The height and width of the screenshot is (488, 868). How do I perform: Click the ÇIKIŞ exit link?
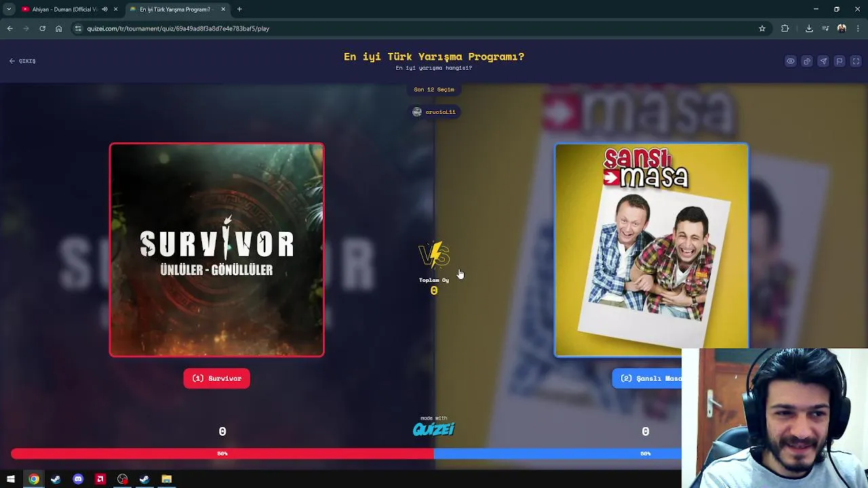tap(22, 61)
